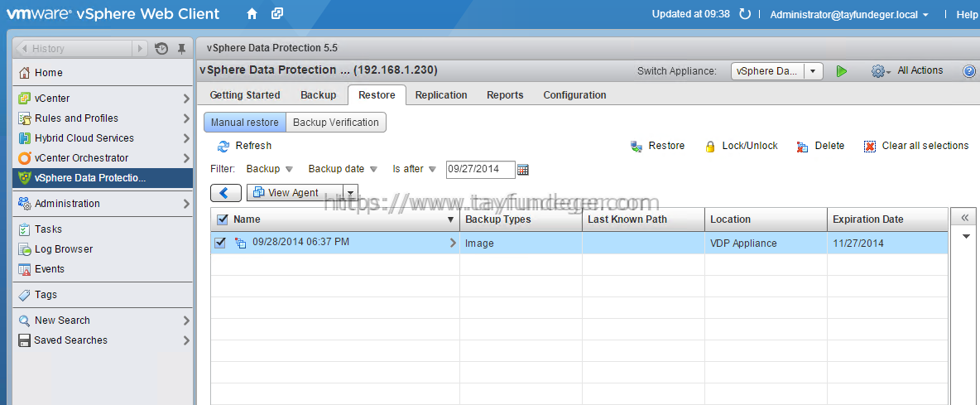Screen dimensions: 980x405
Task: Open the calendar date picker icon
Action: pyautogui.click(x=523, y=170)
